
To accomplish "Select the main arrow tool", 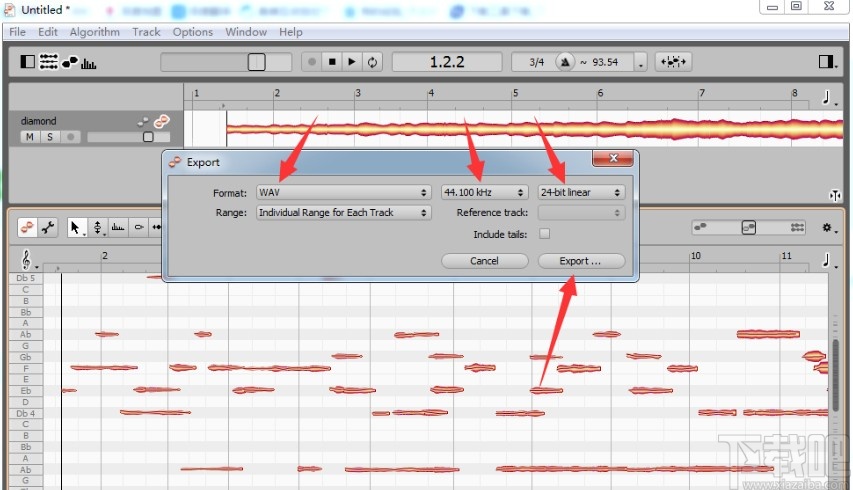I will tap(76, 227).
